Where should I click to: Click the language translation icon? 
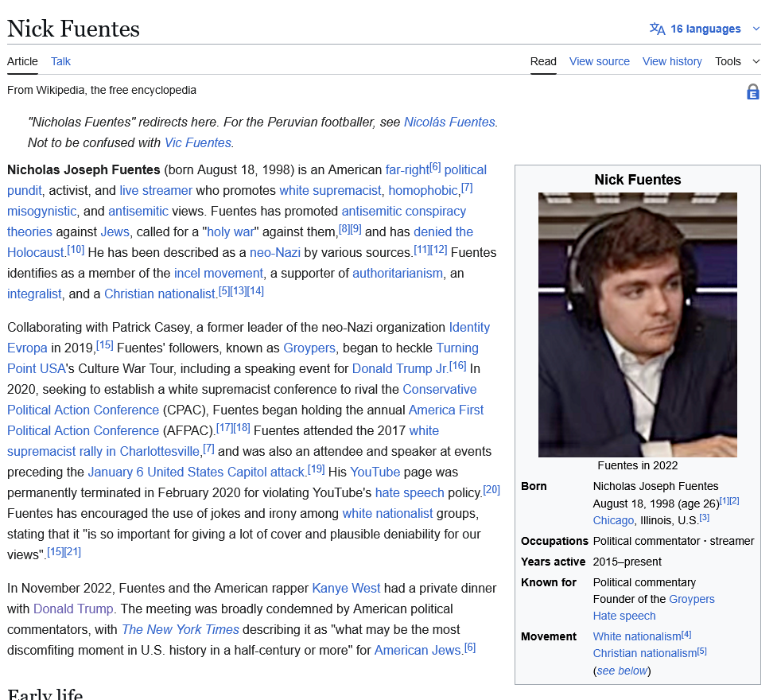(657, 29)
